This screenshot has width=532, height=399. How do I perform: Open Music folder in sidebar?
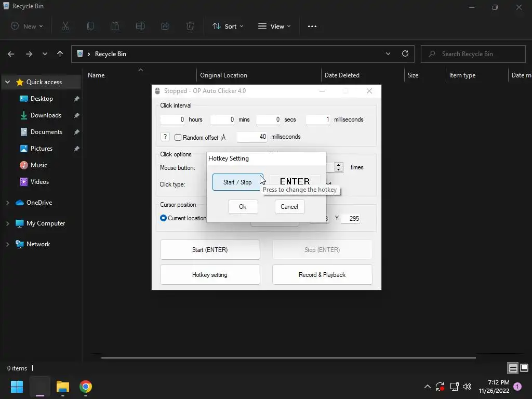click(x=38, y=165)
